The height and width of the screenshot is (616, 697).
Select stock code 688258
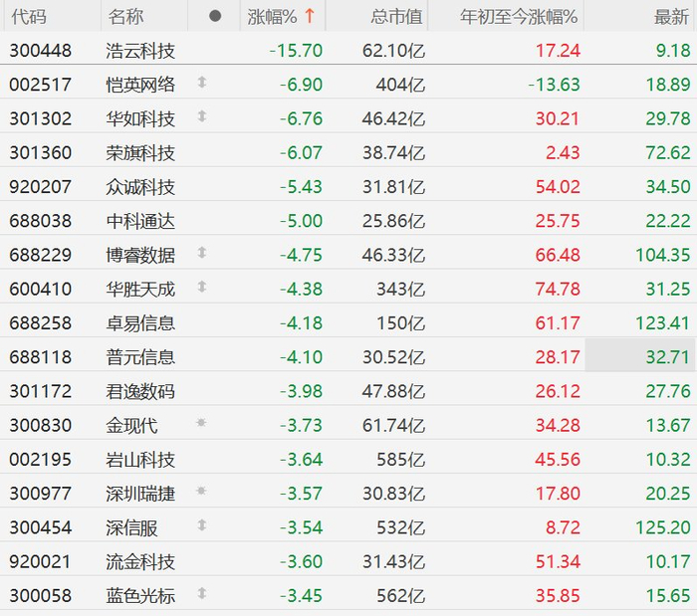[x=41, y=322]
